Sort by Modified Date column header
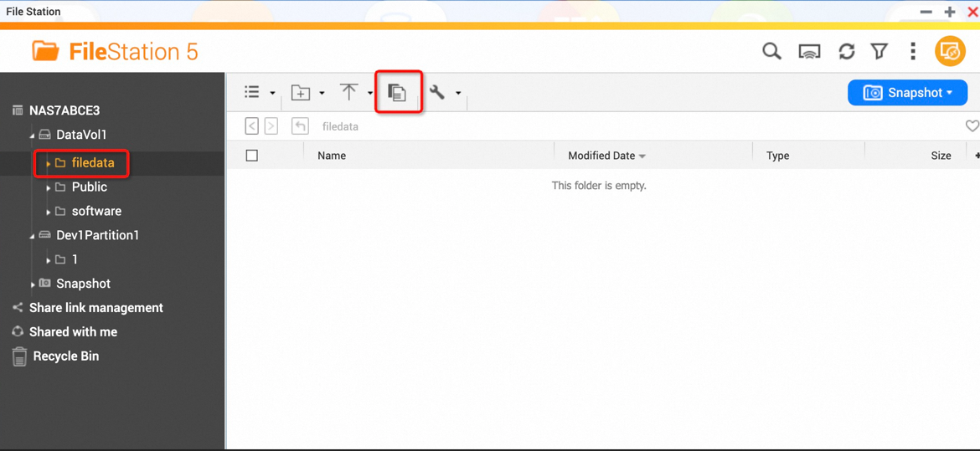980x451 pixels. 601,156
